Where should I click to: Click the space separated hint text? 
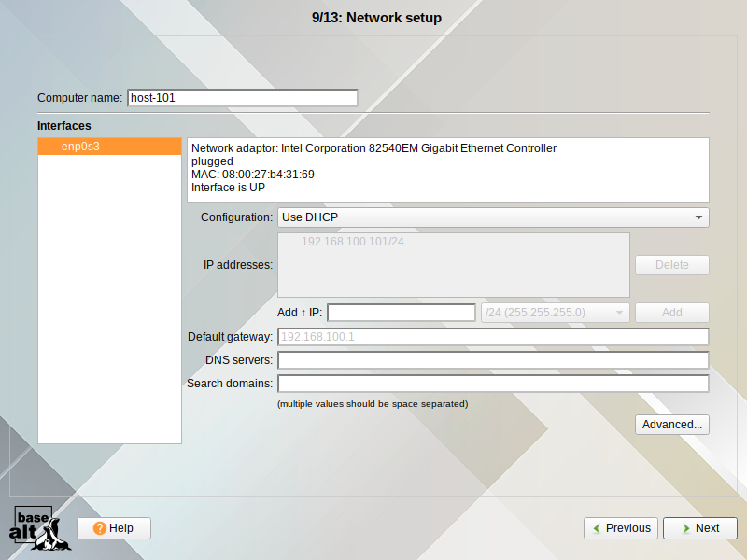click(x=373, y=404)
